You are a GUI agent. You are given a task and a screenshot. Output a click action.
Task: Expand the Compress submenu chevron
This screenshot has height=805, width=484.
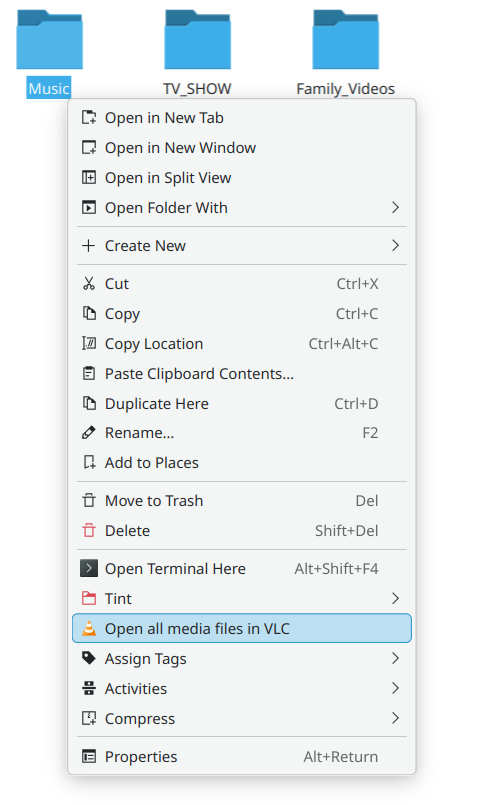click(395, 718)
